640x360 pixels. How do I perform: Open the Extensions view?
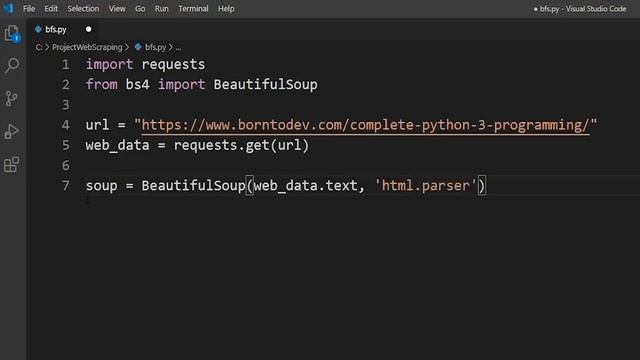[x=11, y=164]
